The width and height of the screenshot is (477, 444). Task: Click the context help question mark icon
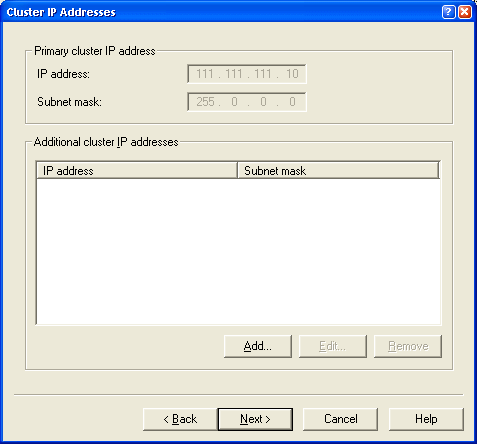[448, 12]
